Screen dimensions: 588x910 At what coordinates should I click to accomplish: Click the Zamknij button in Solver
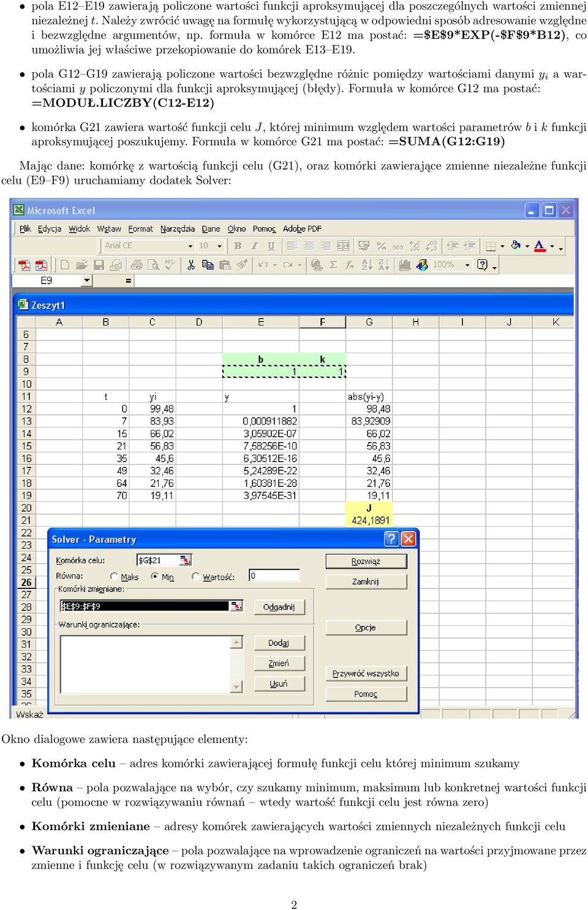click(x=366, y=581)
